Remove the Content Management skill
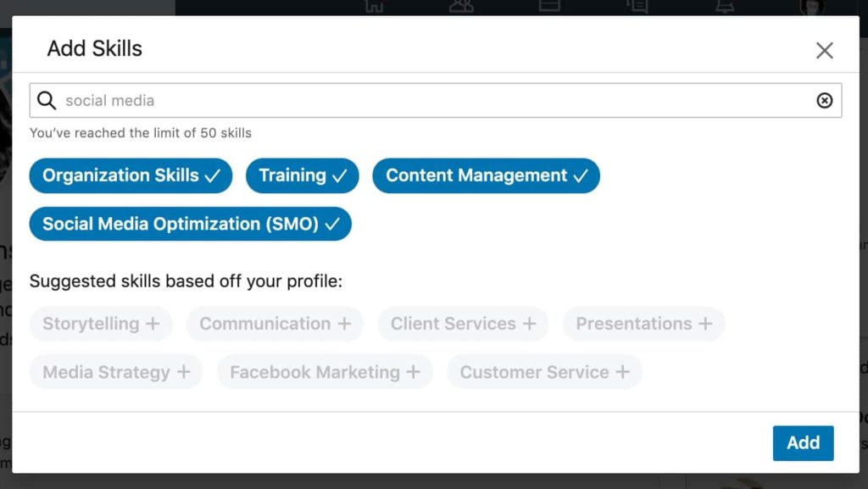The image size is (868, 489). pyautogui.click(x=486, y=176)
